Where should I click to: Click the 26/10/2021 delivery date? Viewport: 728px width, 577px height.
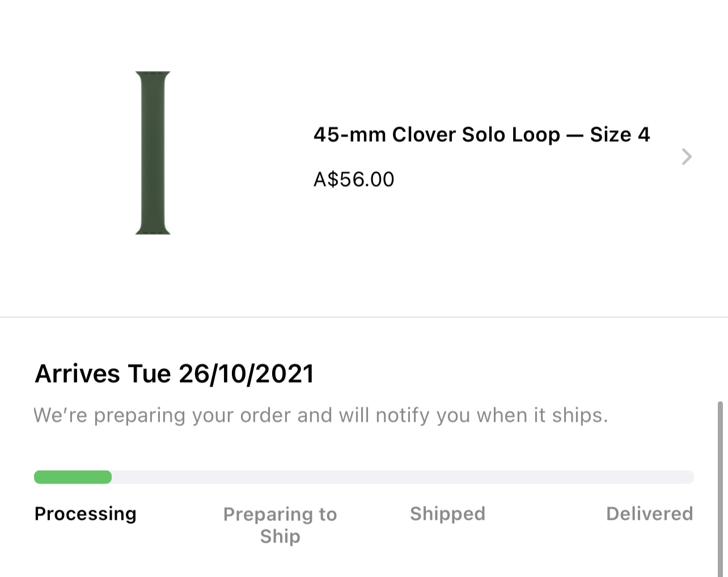click(246, 374)
